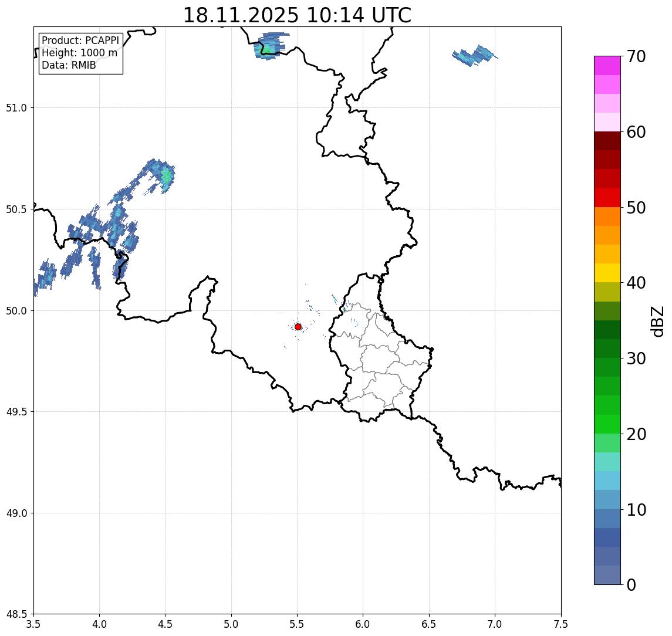Click the radar echo patch near 6.9°E, 51.2°N
Image resolution: width=672 pixels, height=636 pixels.
point(474,56)
